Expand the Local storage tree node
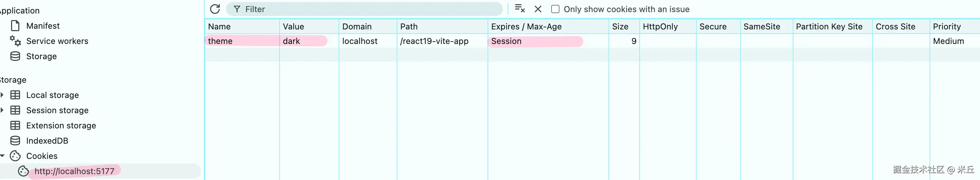 (x=2, y=95)
